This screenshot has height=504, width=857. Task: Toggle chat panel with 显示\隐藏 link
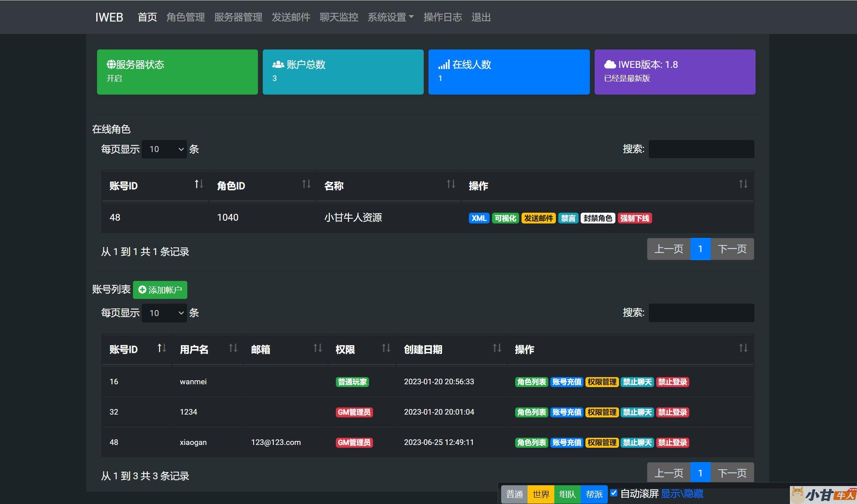coord(682,494)
